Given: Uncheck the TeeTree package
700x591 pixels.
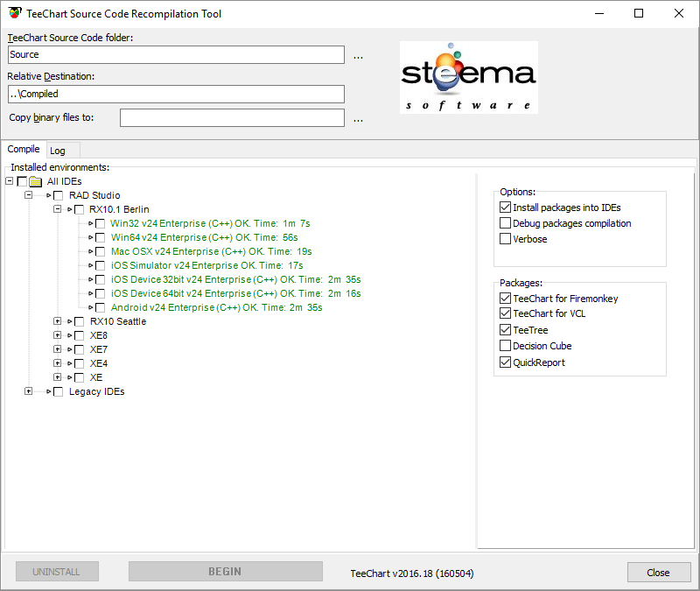Looking at the screenshot, I should [x=506, y=330].
